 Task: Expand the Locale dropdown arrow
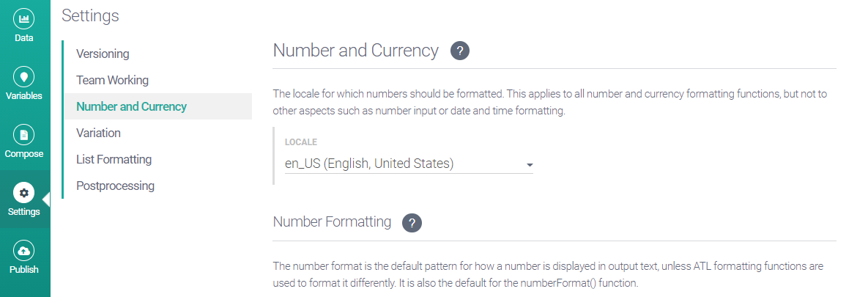tap(529, 165)
